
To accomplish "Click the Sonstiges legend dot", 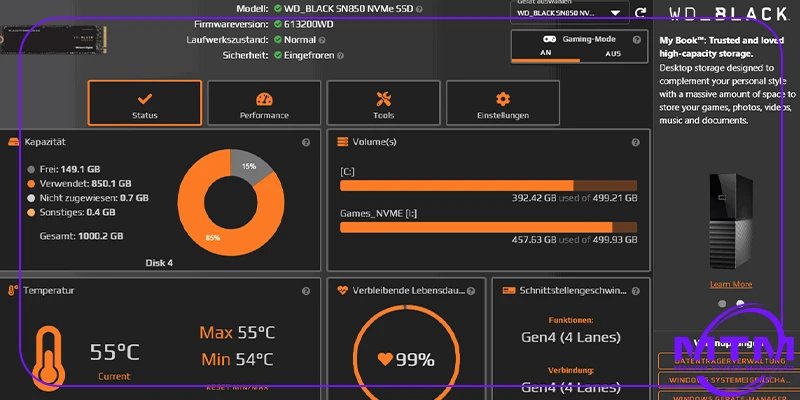I will coord(31,212).
